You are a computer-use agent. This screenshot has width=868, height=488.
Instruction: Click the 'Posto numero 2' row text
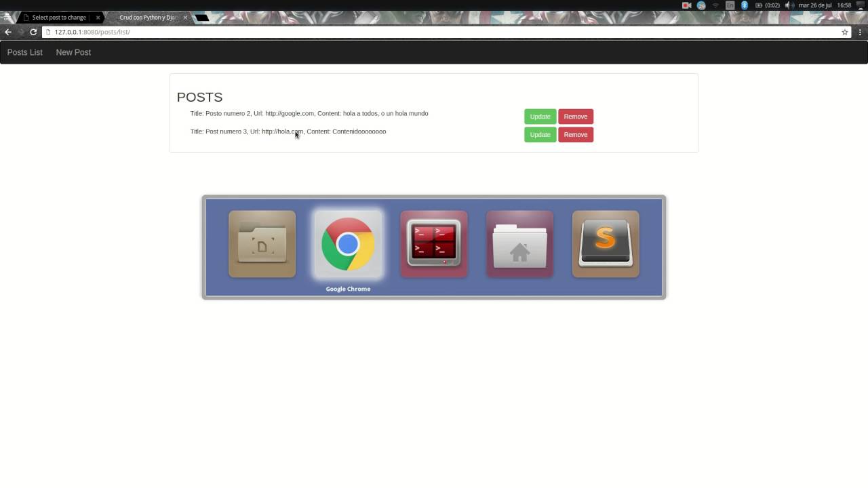tap(309, 113)
